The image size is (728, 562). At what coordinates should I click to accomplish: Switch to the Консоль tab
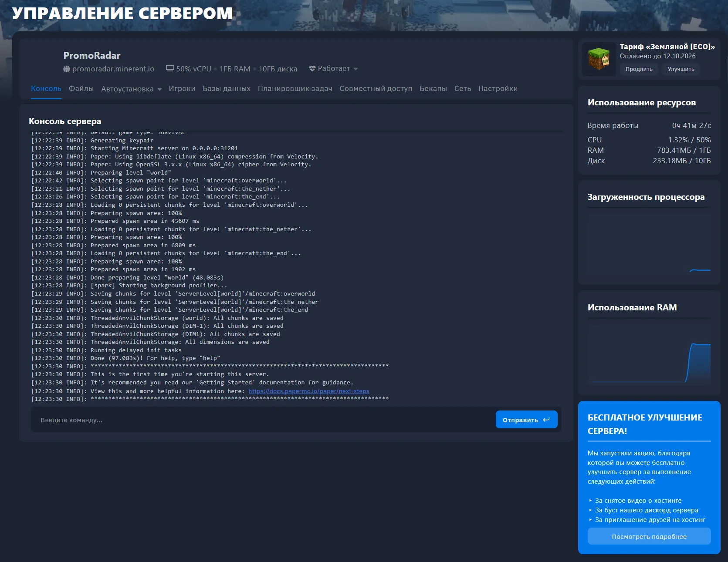pos(46,88)
